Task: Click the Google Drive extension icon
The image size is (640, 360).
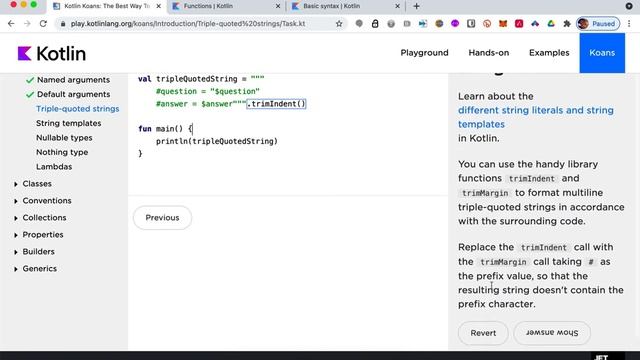Action: [551, 24]
